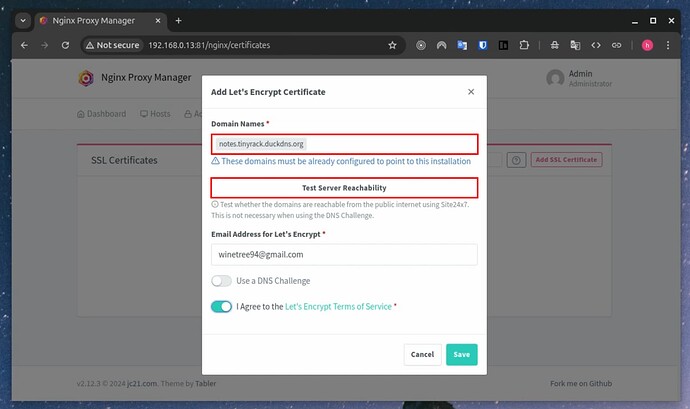The height and width of the screenshot is (409, 690).
Task: Click the Cancel button
Action: click(x=422, y=354)
